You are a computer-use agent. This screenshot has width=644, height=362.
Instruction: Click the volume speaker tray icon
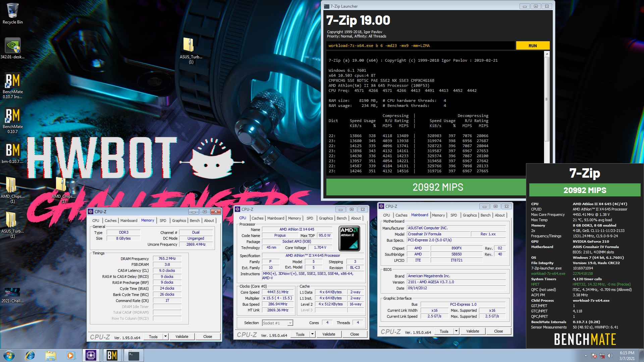[610, 356]
